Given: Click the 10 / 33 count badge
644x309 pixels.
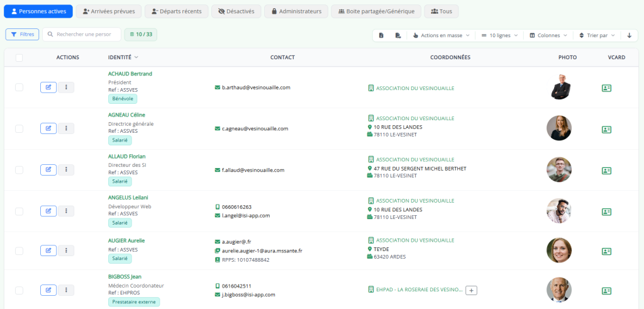Looking at the screenshot, I should pyautogui.click(x=141, y=35).
